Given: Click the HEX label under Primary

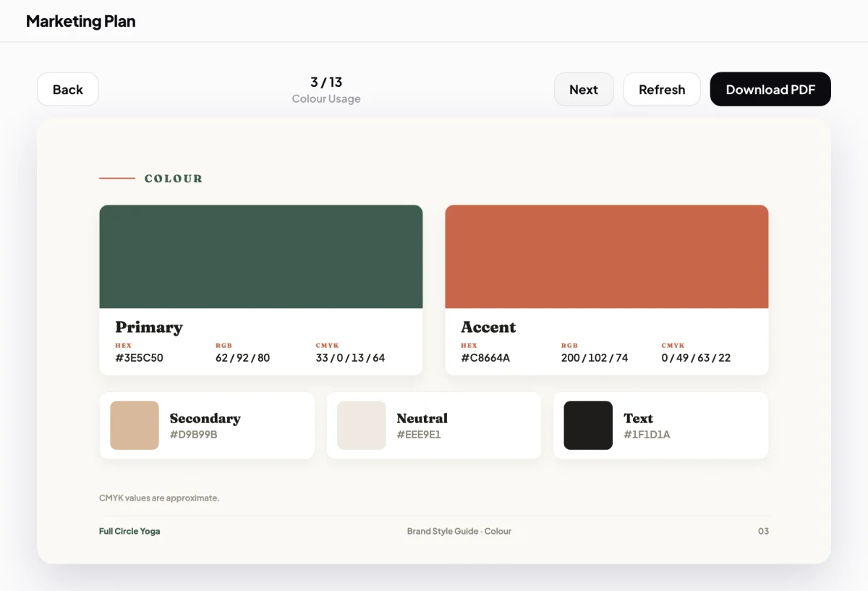Looking at the screenshot, I should click(x=123, y=346).
